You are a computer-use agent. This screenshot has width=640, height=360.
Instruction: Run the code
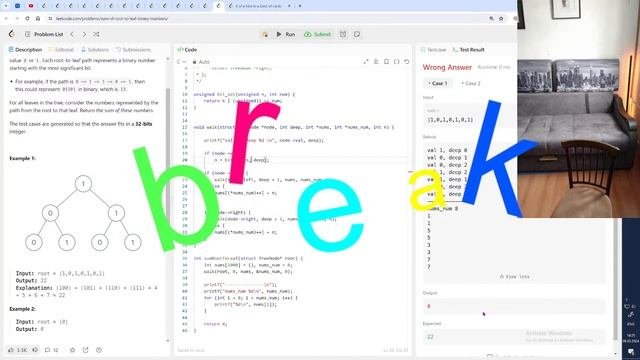pos(285,34)
